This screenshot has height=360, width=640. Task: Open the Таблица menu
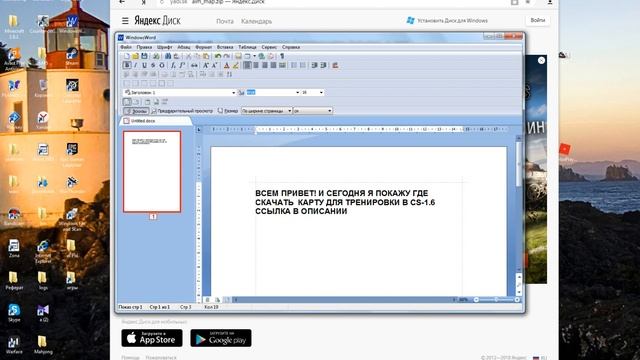[247, 47]
